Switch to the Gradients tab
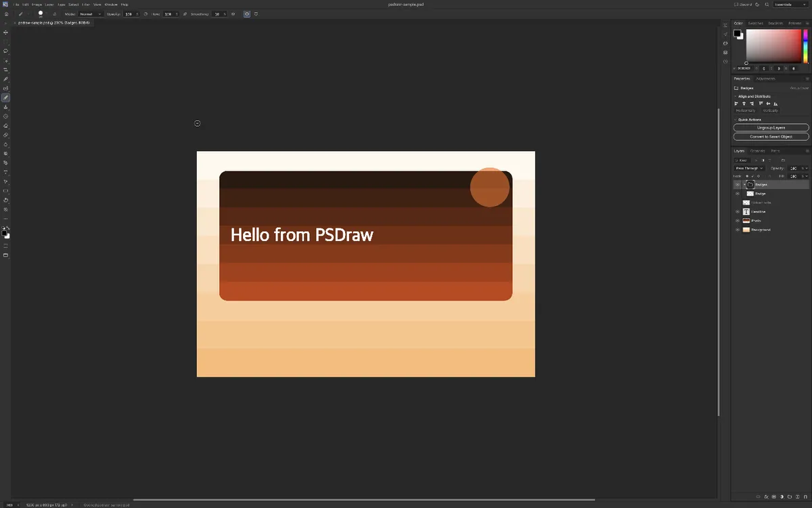This screenshot has width=812, height=508. point(775,23)
